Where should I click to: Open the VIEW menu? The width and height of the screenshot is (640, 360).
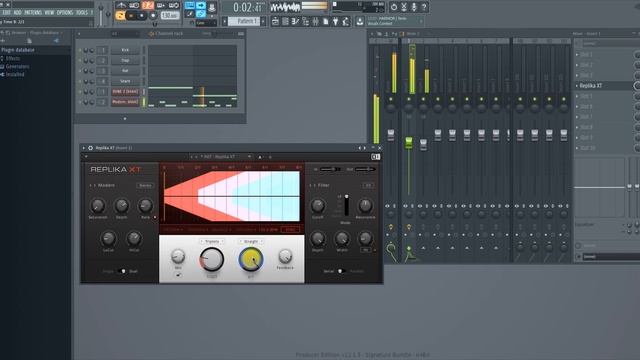pos(49,13)
